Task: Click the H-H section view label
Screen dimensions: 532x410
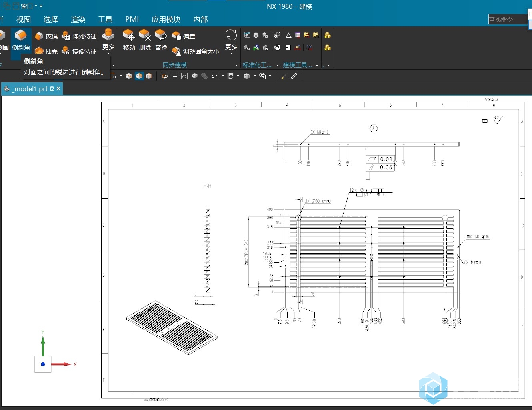Action: click(207, 186)
